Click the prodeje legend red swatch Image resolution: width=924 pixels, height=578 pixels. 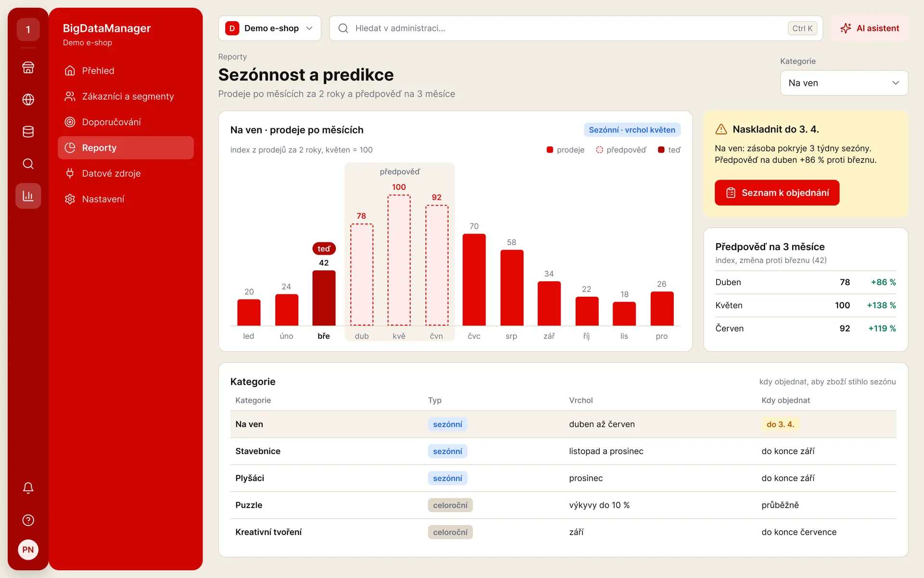coord(550,150)
